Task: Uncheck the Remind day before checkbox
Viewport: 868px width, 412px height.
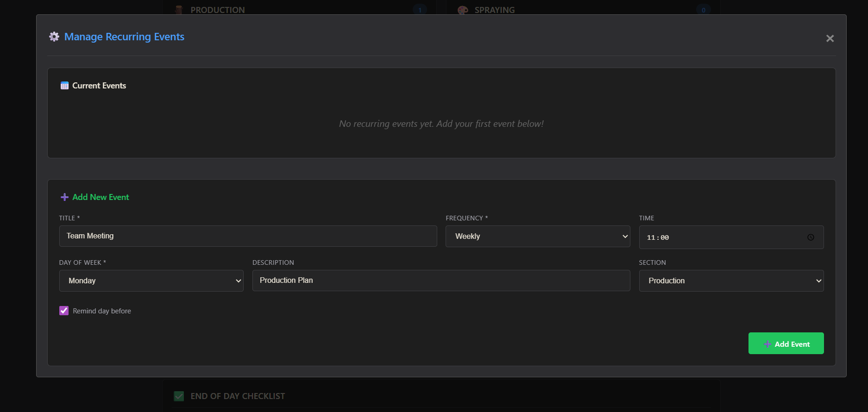Action: tap(64, 311)
